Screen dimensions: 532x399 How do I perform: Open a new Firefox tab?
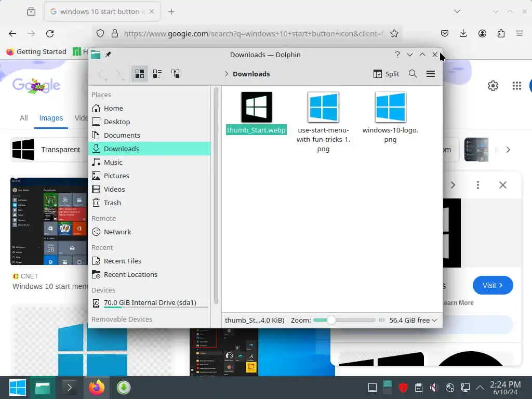(171, 12)
